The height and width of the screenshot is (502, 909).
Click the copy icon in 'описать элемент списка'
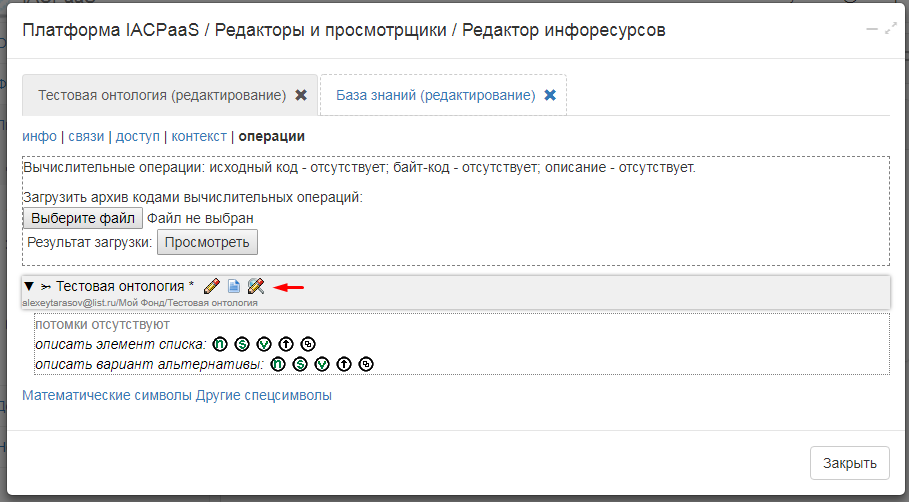click(308, 344)
